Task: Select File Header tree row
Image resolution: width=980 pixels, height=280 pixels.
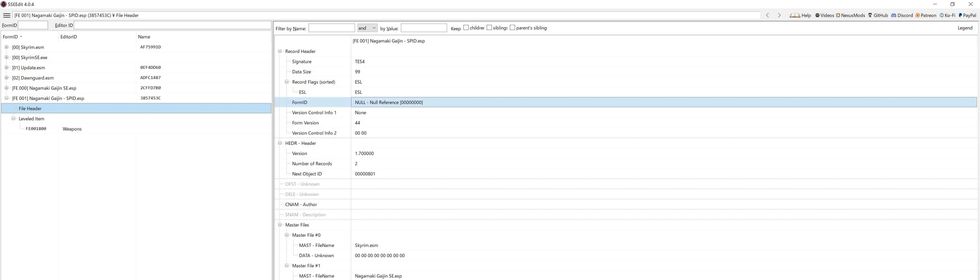Action: 136,108
